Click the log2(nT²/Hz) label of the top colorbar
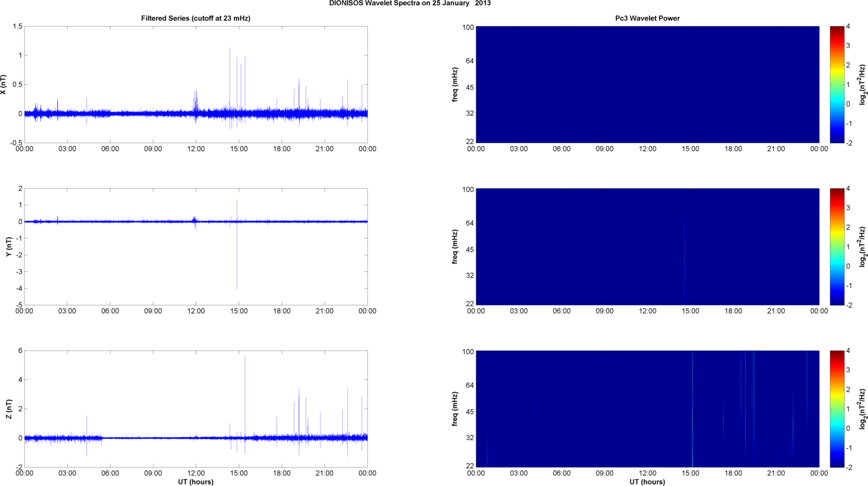 coord(863,85)
